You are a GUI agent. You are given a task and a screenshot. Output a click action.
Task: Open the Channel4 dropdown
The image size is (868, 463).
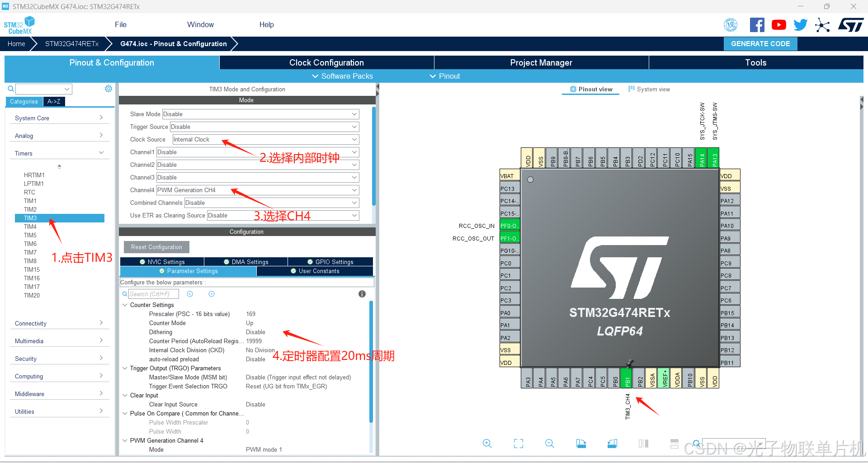point(258,190)
